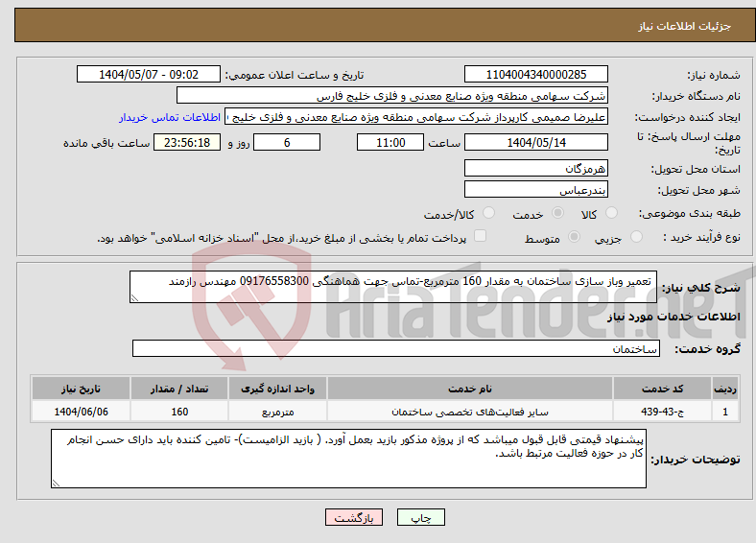Click the quantity cell 160

coord(179,412)
